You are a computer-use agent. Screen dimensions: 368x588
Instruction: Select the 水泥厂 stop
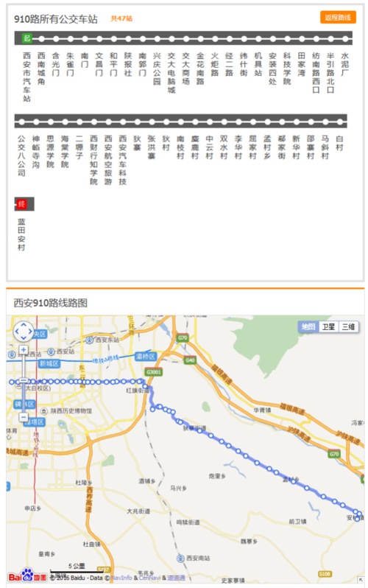(x=344, y=64)
